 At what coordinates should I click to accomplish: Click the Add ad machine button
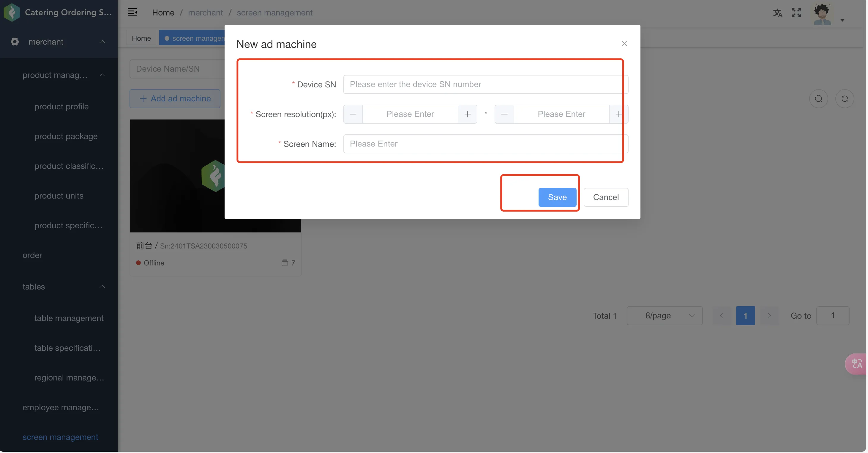point(175,98)
